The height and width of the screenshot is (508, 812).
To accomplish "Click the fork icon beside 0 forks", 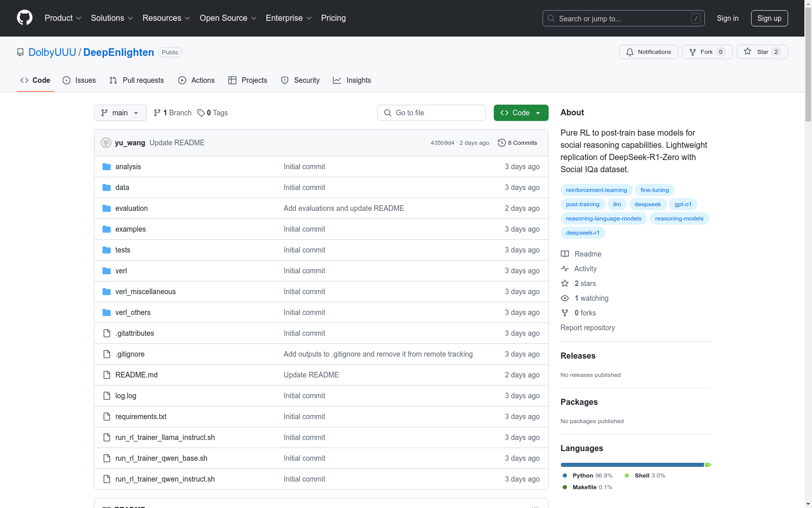I will [565, 313].
